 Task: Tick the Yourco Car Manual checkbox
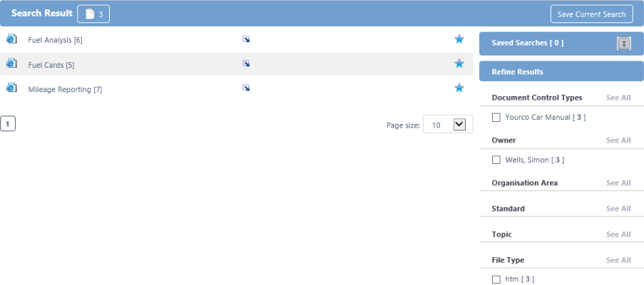click(496, 118)
